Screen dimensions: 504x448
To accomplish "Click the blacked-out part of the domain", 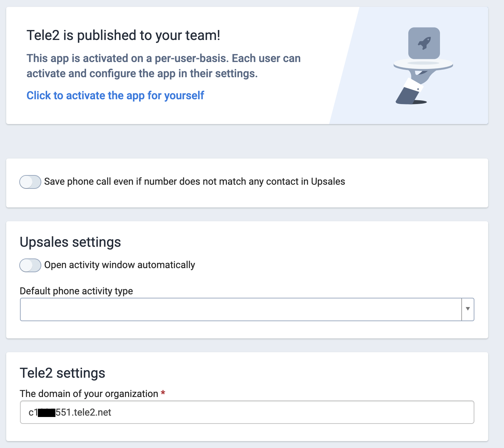I will pyautogui.click(x=46, y=412).
